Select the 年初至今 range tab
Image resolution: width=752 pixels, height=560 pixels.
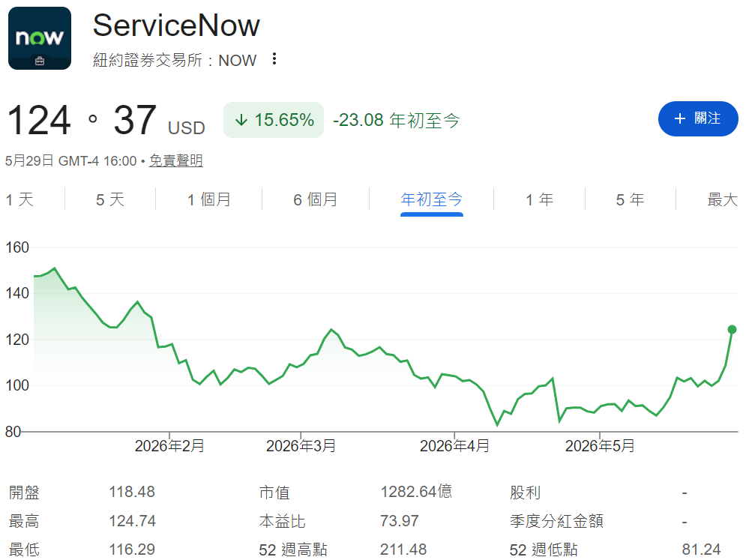click(432, 199)
